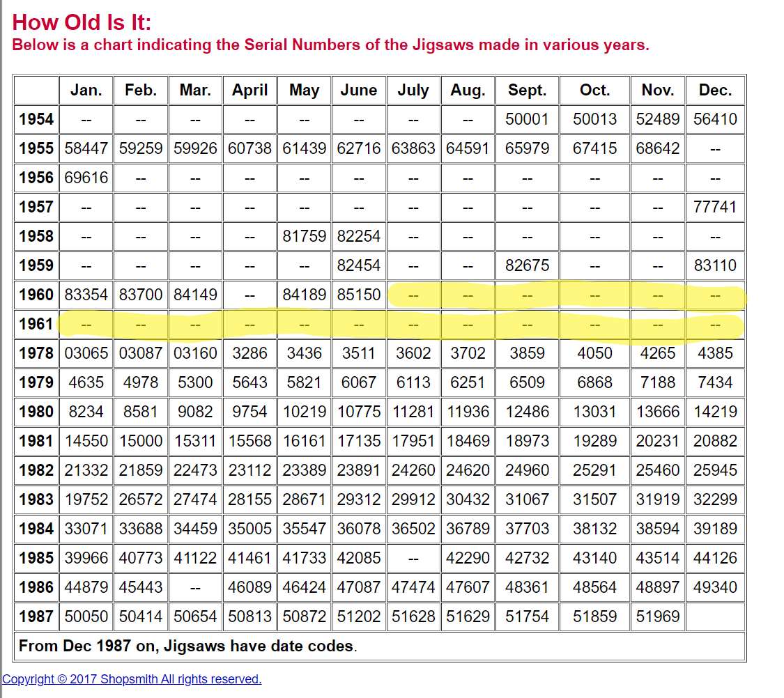Select serial number 83110 in 1959
784x698 pixels.
click(x=715, y=265)
